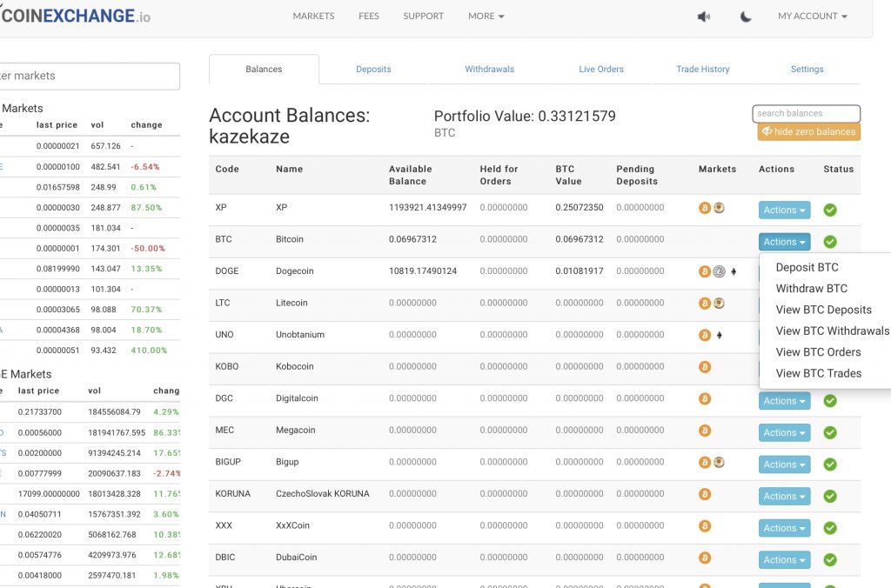Open the BTC market icon for DubaiCoin
The image size is (891, 588).
tap(705, 558)
